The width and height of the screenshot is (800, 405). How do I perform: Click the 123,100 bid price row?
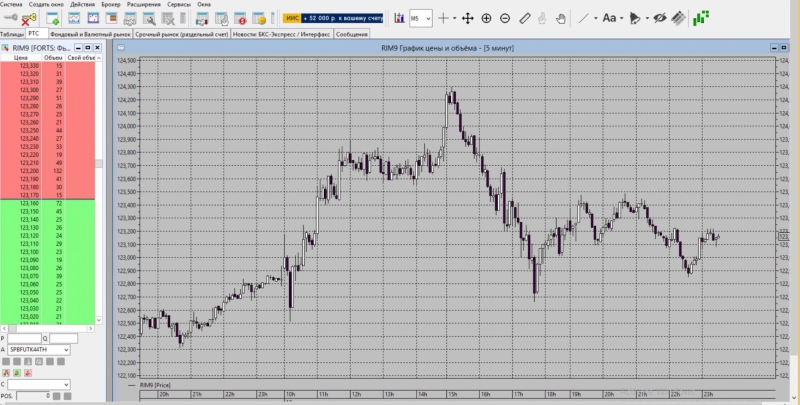(x=47, y=252)
